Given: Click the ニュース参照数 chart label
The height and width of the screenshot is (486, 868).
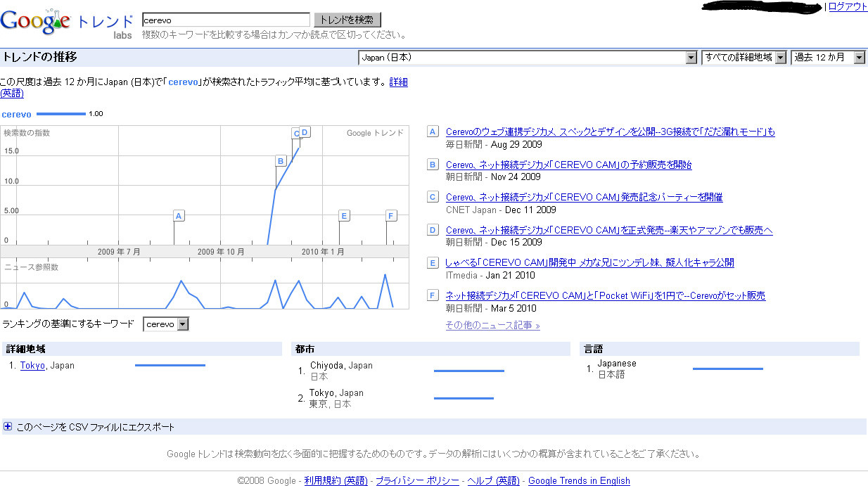Looking at the screenshot, I should [x=32, y=267].
